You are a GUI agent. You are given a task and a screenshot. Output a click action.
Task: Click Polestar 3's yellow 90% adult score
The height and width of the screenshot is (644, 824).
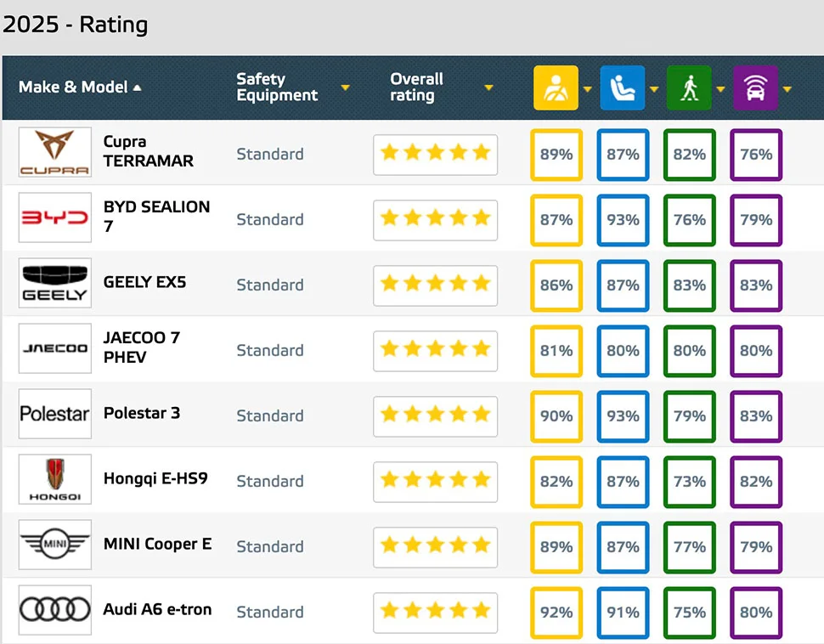pyautogui.click(x=556, y=416)
